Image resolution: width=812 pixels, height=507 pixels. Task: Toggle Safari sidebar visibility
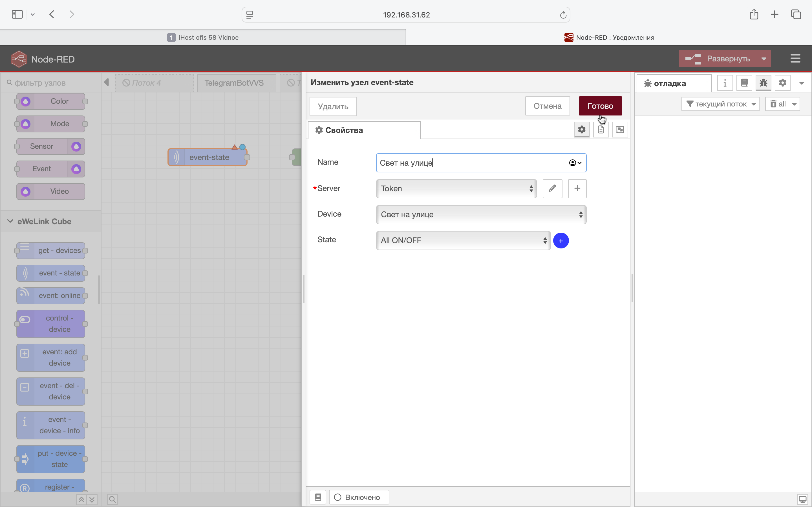click(x=17, y=14)
